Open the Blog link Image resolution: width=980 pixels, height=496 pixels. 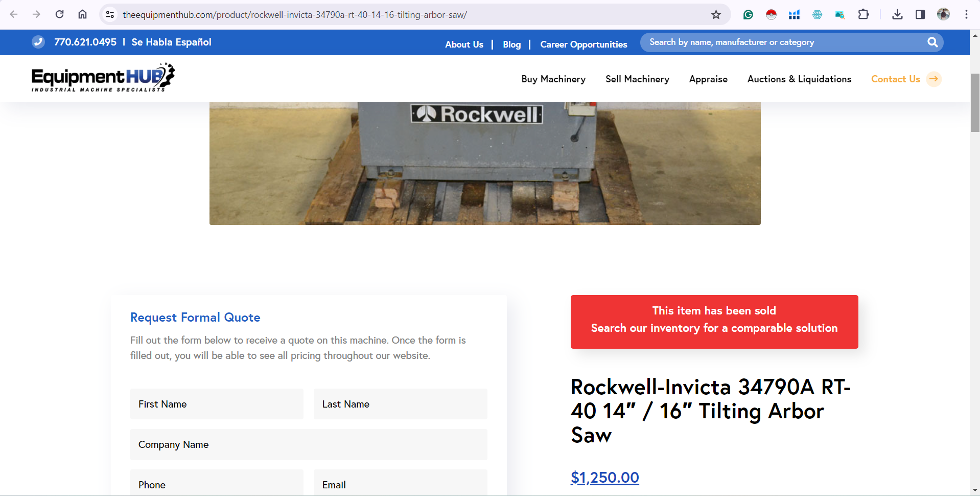(511, 44)
